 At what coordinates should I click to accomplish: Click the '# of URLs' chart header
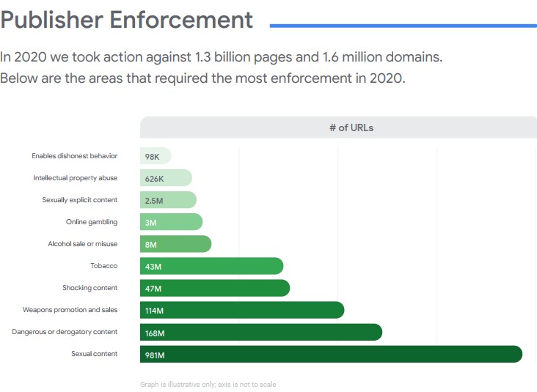351,127
